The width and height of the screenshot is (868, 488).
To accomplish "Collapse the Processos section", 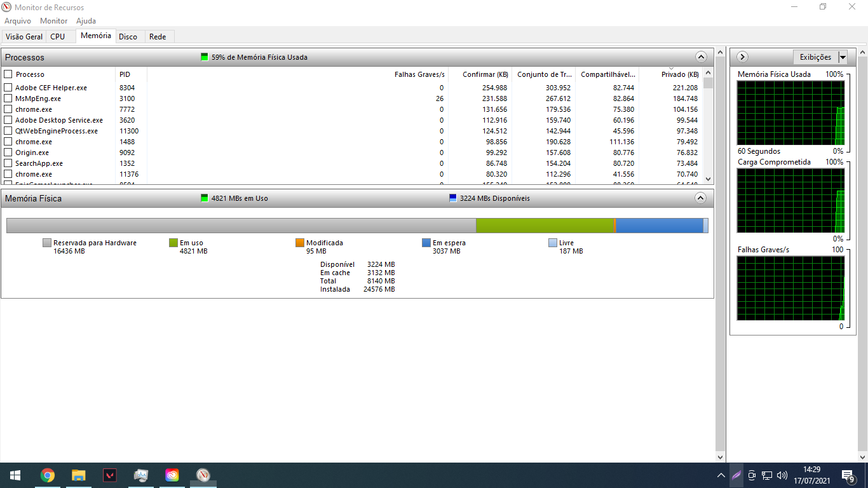I will pyautogui.click(x=701, y=57).
